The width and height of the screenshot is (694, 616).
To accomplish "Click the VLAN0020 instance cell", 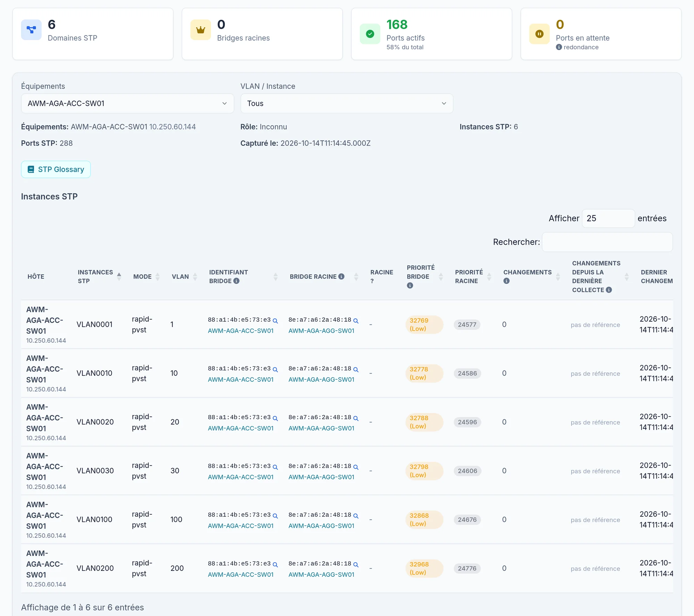I will point(95,422).
